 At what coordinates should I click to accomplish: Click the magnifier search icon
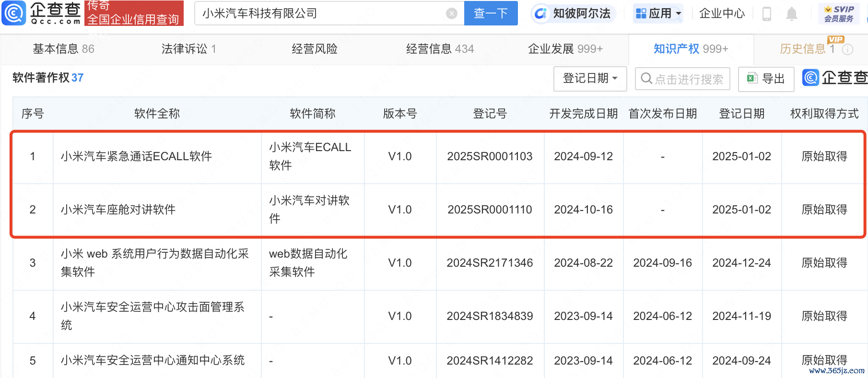point(646,78)
